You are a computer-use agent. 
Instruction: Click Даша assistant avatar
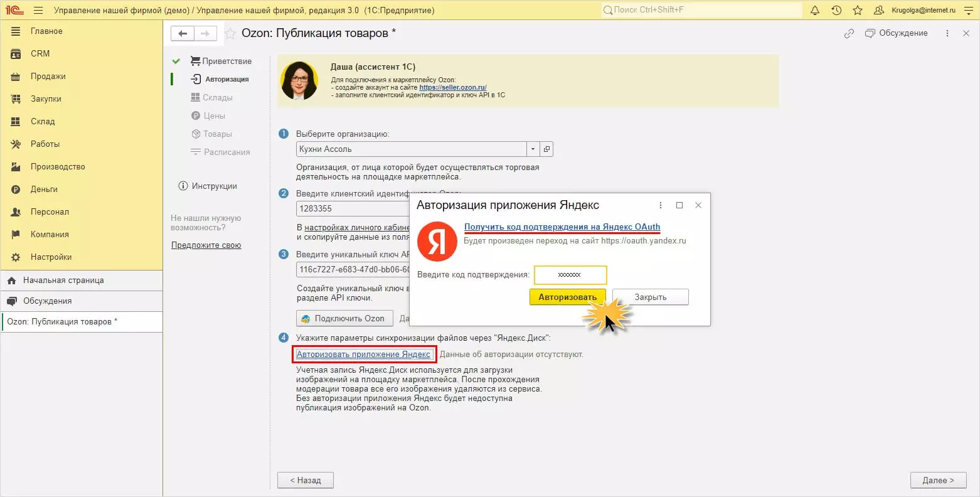click(x=299, y=81)
